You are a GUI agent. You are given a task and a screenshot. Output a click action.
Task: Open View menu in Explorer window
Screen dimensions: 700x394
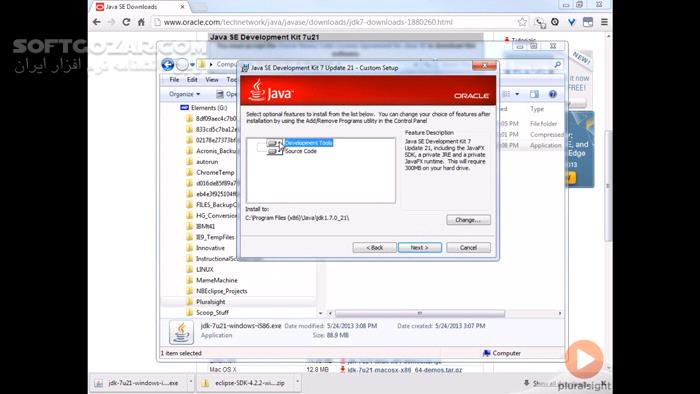(x=212, y=79)
